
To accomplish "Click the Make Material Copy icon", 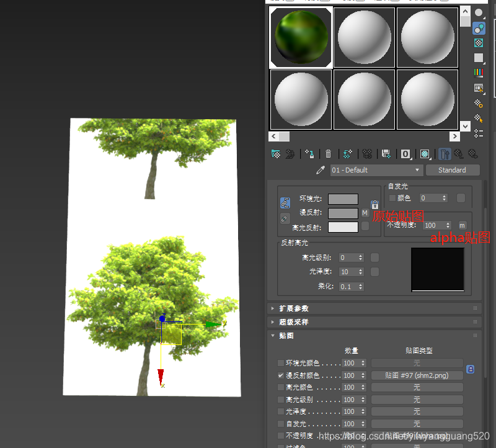I will point(348,154).
